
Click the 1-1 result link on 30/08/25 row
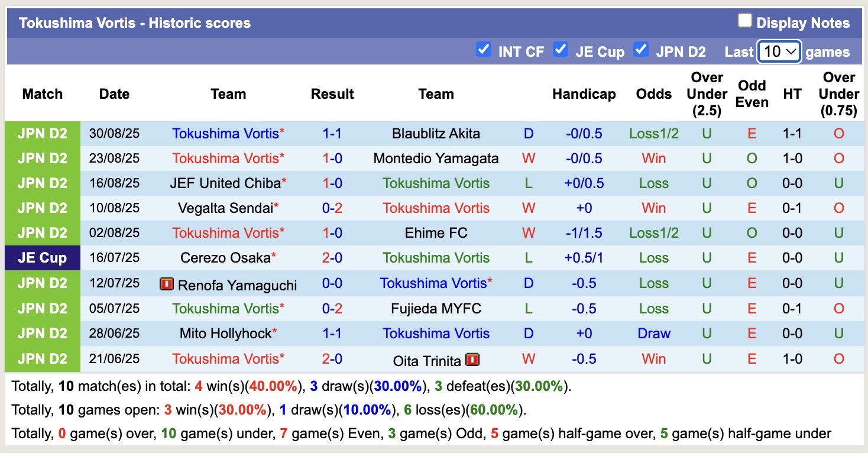[332, 133]
